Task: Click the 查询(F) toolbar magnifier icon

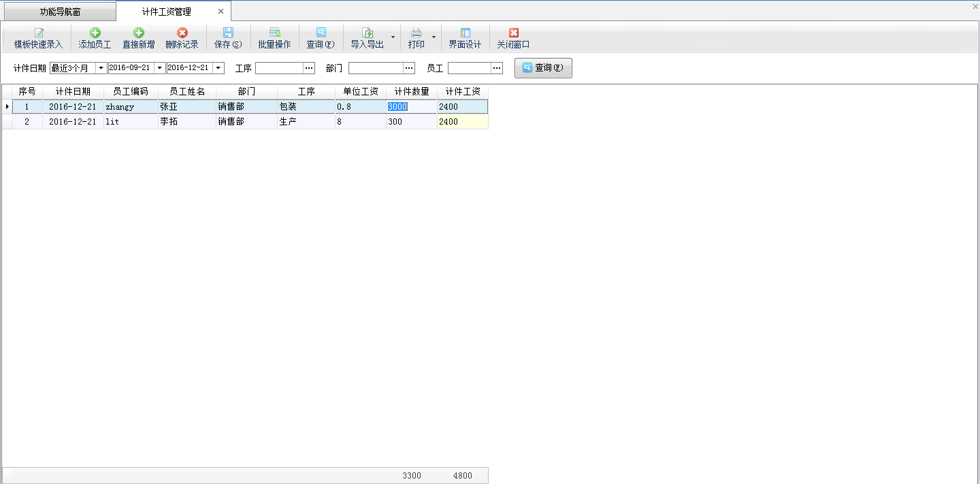Action: click(321, 33)
